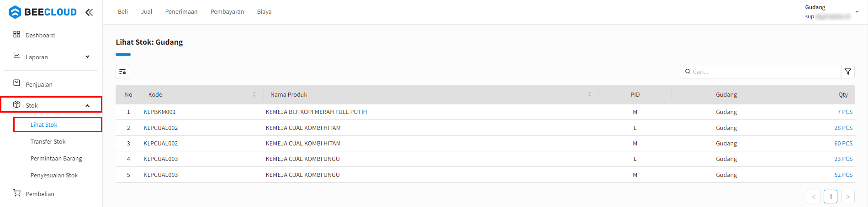Click the 28 PCS quantity link
The height and width of the screenshot is (207, 868).
click(843, 128)
